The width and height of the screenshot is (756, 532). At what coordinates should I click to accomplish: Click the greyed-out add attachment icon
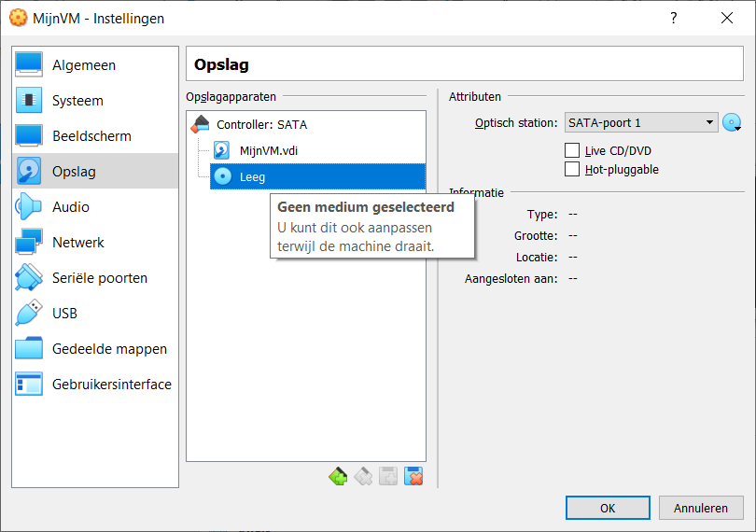(389, 477)
